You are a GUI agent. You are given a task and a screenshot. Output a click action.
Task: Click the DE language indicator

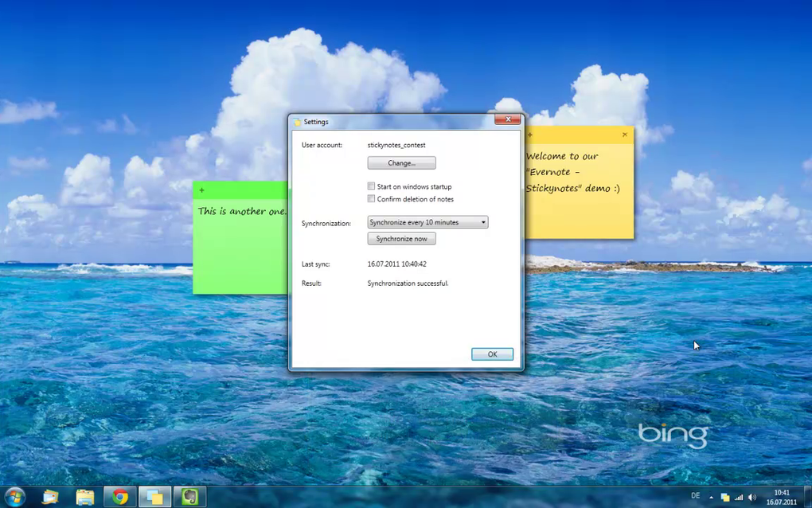696,496
